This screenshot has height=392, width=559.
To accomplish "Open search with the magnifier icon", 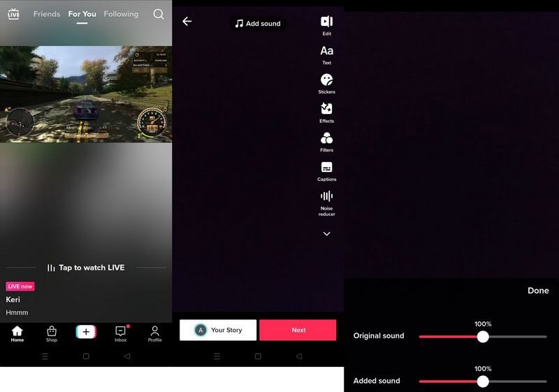I will [159, 14].
